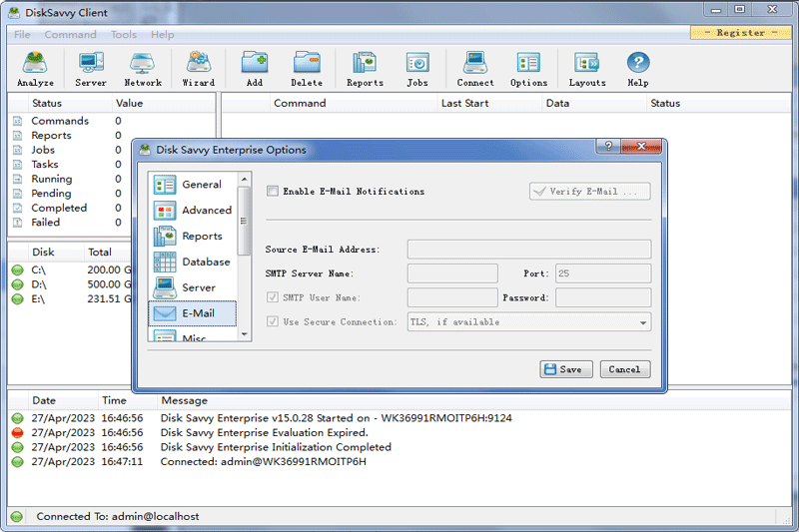The width and height of the screenshot is (799, 532).
Task: Click the Delete toolbar icon
Action: click(x=307, y=69)
